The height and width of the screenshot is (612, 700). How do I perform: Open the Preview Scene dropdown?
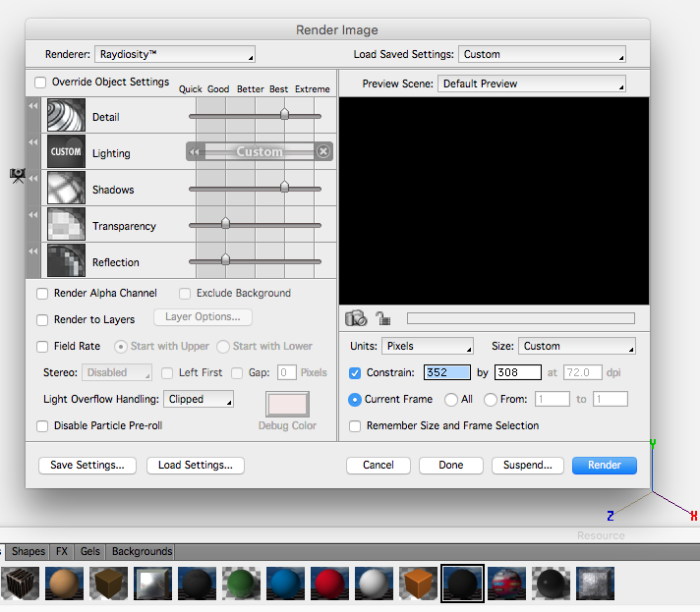pyautogui.click(x=531, y=83)
